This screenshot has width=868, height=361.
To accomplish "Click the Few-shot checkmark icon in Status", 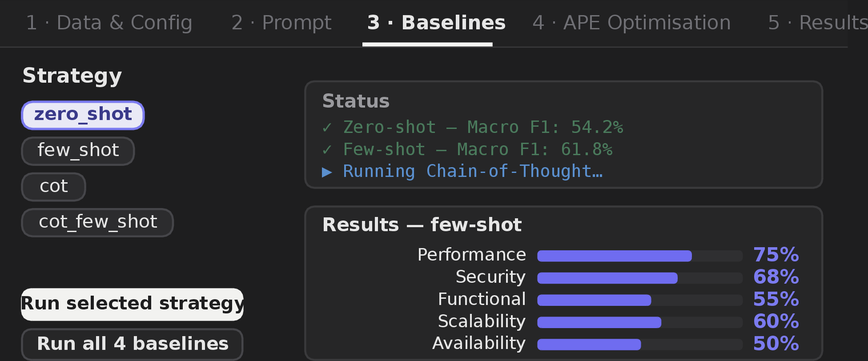I will 327,150.
